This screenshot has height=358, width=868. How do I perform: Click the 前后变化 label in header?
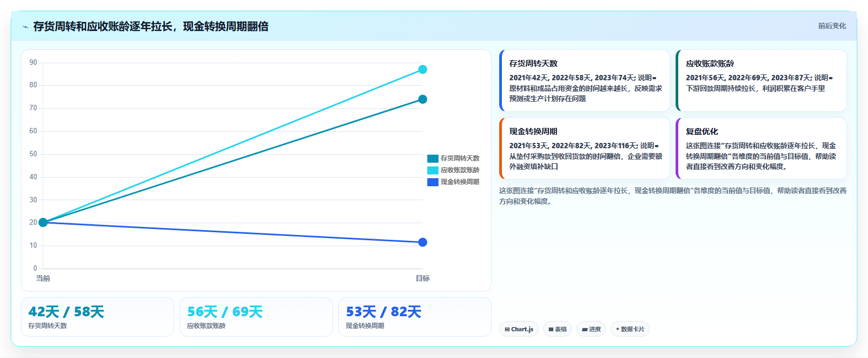pos(832,26)
